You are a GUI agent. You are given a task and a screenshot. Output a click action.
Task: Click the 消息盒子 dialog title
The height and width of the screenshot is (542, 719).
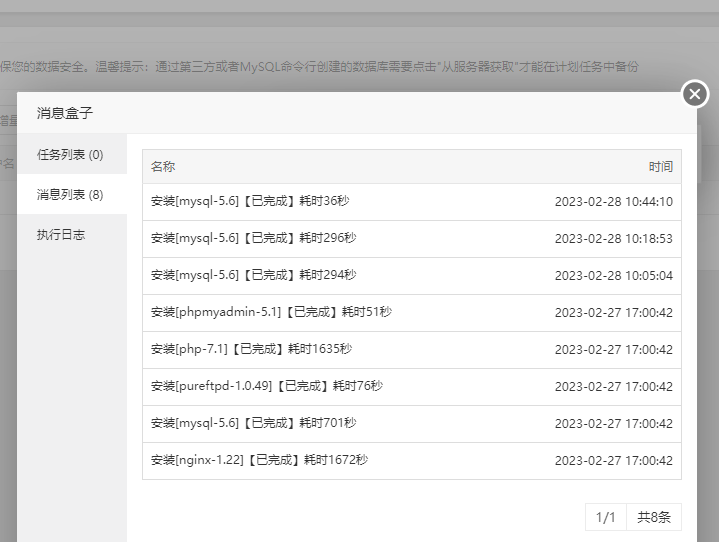pyautogui.click(x=65, y=113)
